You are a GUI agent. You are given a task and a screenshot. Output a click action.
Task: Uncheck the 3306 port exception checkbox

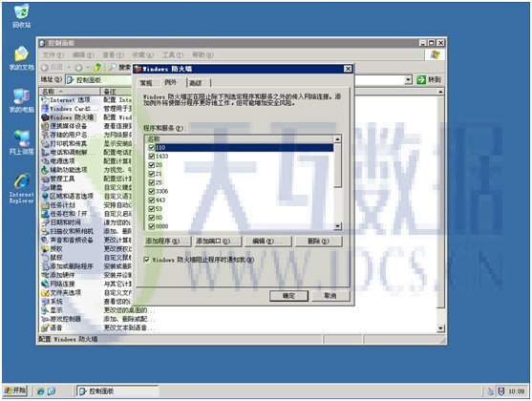(151, 191)
